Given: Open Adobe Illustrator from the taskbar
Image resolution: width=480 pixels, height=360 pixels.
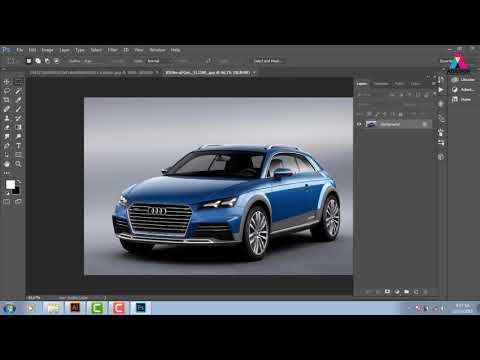Looking at the screenshot, I should [x=75, y=308].
